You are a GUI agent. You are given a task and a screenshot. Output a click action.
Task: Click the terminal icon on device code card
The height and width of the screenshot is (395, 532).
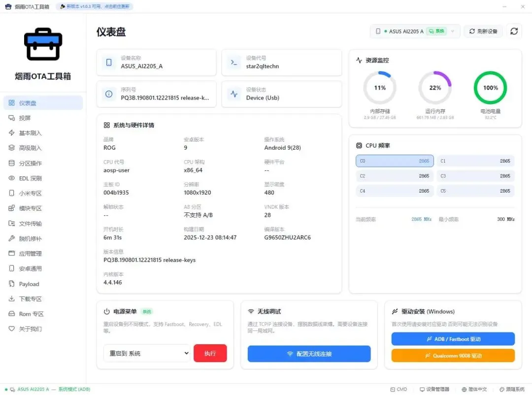pos(234,63)
